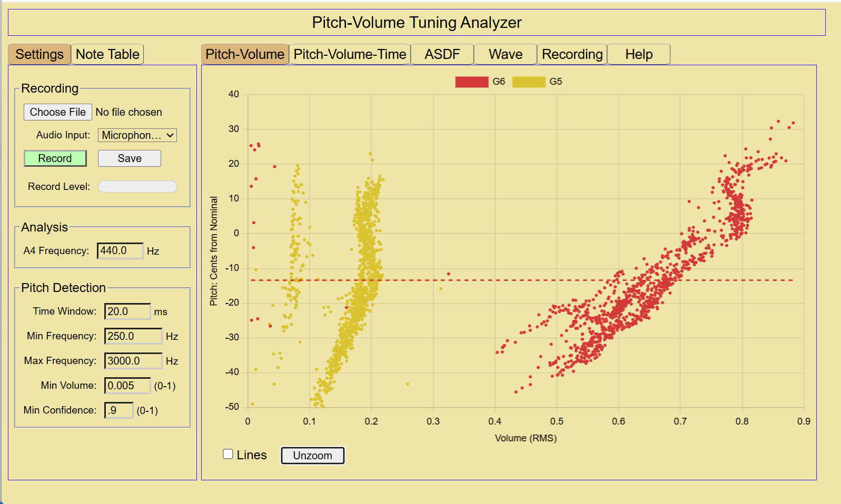Go to the Recording tab
Image resolution: width=841 pixels, height=504 pixels.
coord(572,54)
